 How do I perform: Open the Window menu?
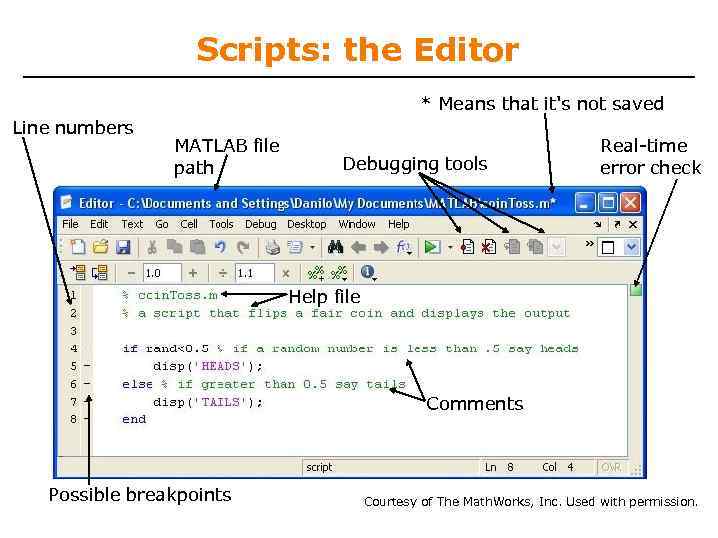pos(357,224)
